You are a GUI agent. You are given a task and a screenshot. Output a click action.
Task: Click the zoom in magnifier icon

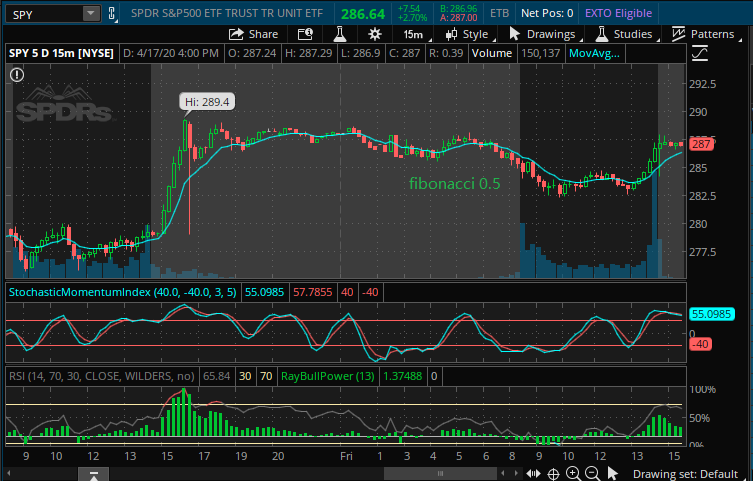click(573, 473)
